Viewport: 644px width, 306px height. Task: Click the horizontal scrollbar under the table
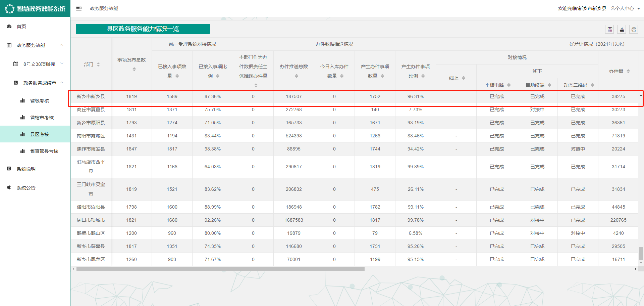point(220,269)
